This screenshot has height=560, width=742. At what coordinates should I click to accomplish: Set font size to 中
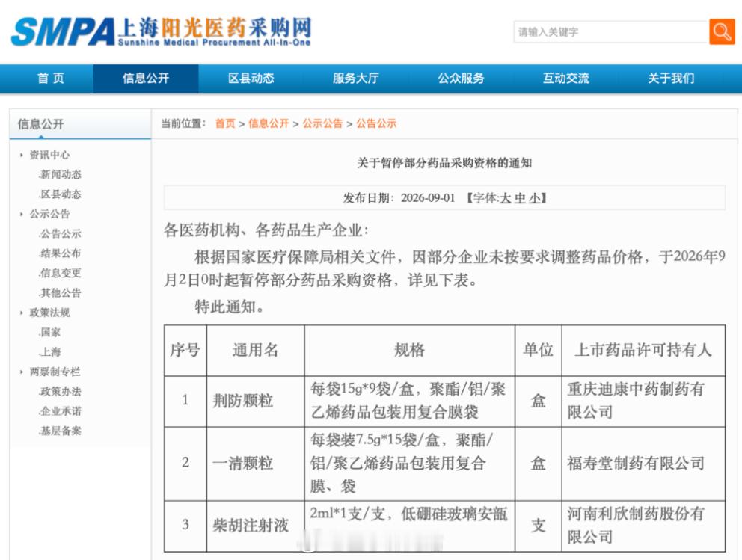click(x=520, y=198)
